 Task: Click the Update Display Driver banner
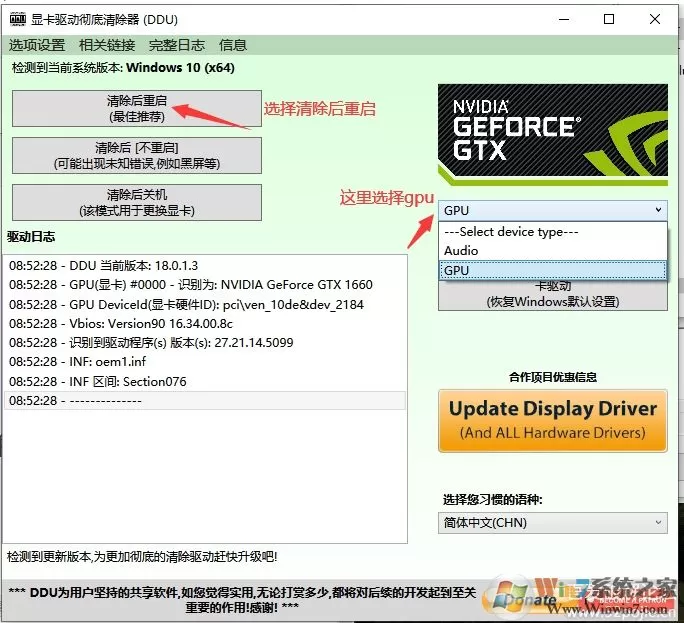tap(553, 421)
